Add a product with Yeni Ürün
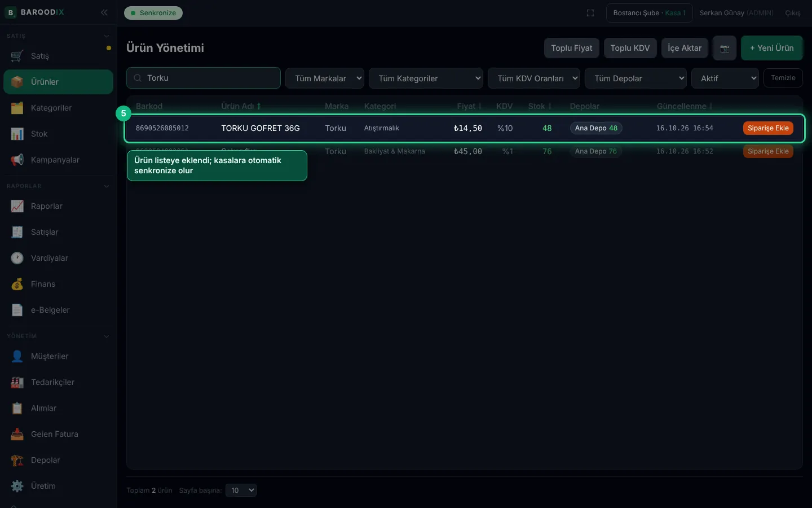Screen dimensions: 812x508 pyautogui.click(x=772, y=48)
